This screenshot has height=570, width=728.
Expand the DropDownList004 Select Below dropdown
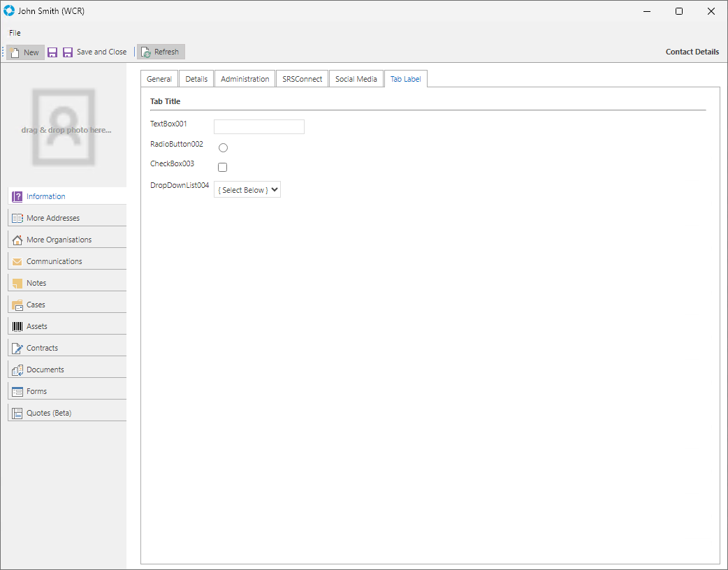click(247, 190)
